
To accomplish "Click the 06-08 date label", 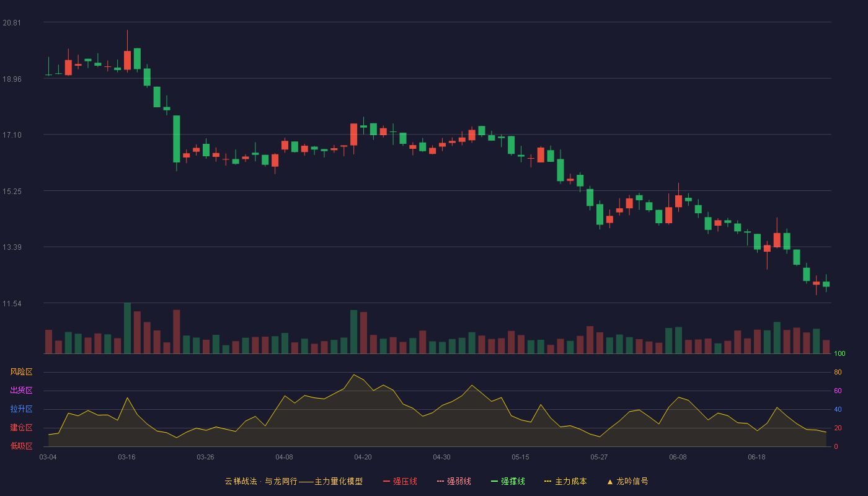I will (x=678, y=457).
